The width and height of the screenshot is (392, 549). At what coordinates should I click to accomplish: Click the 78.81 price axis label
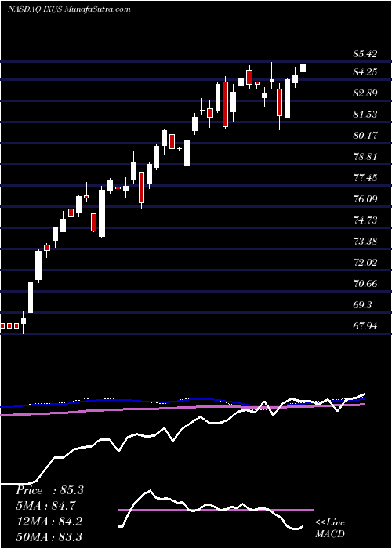point(365,156)
